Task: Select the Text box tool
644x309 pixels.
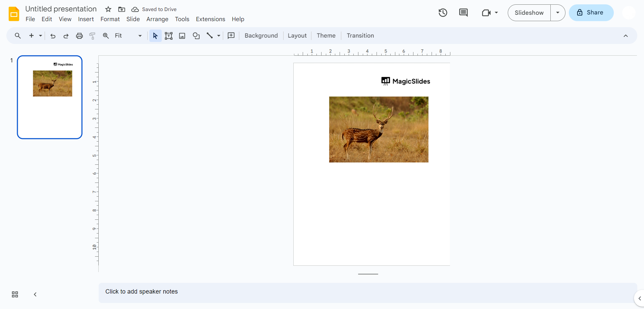Action: 168,36
